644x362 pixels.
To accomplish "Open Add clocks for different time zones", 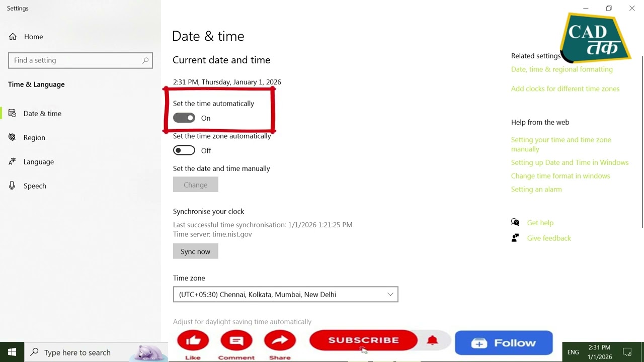I will (x=565, y=89).
